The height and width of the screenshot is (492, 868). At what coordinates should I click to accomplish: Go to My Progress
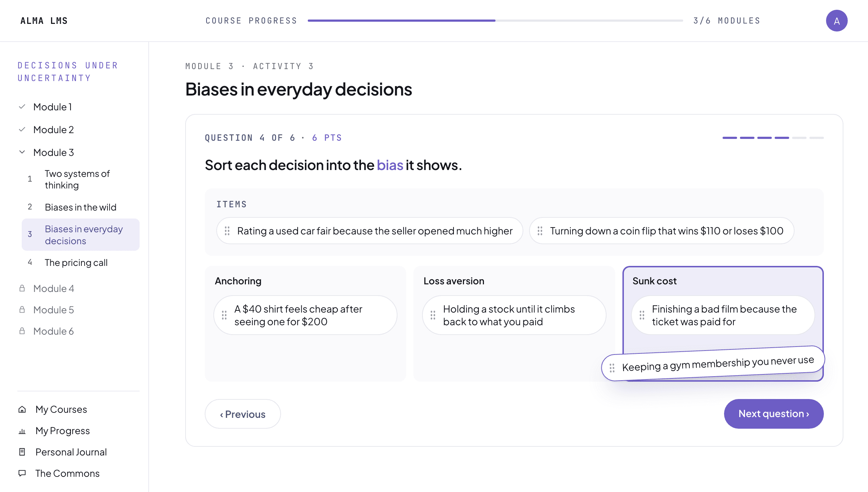tap(63, 431)
